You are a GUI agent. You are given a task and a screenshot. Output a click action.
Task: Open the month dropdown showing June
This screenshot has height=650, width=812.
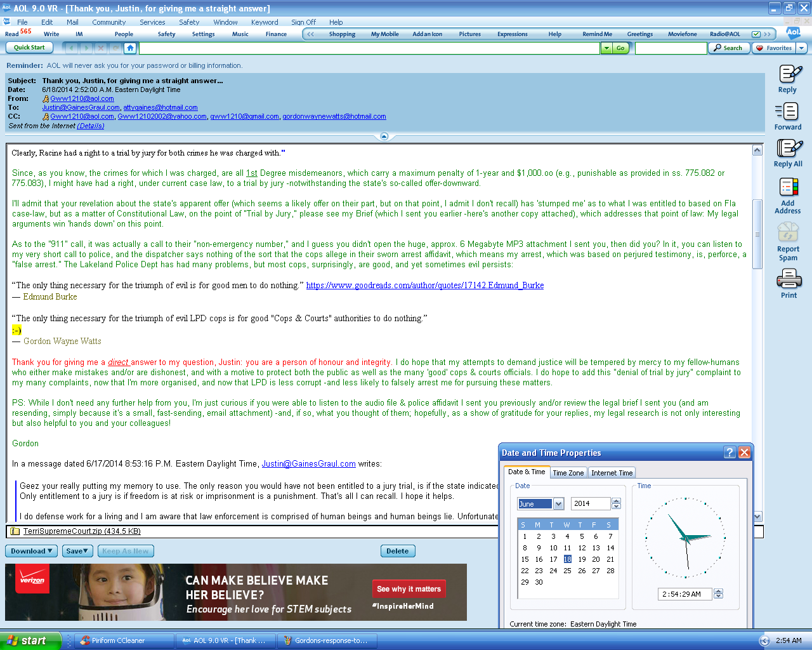(558, 504)
